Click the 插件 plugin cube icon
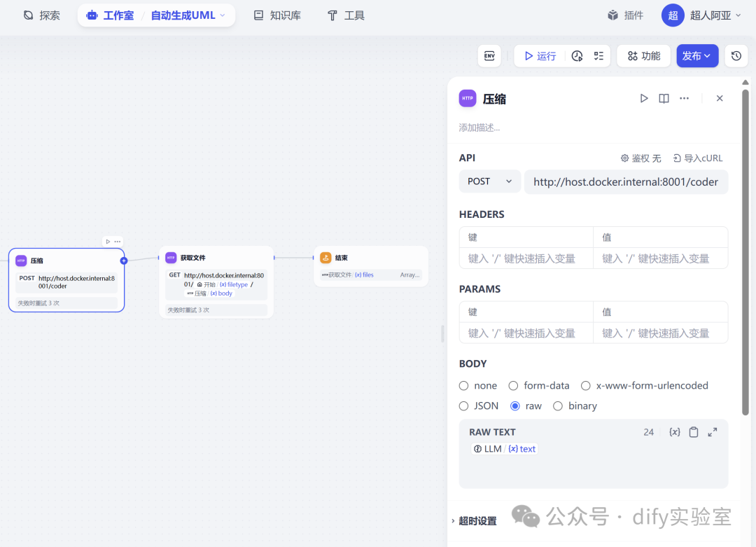The height and width of the screenshot is (547, 756). [x=612, y=15]
